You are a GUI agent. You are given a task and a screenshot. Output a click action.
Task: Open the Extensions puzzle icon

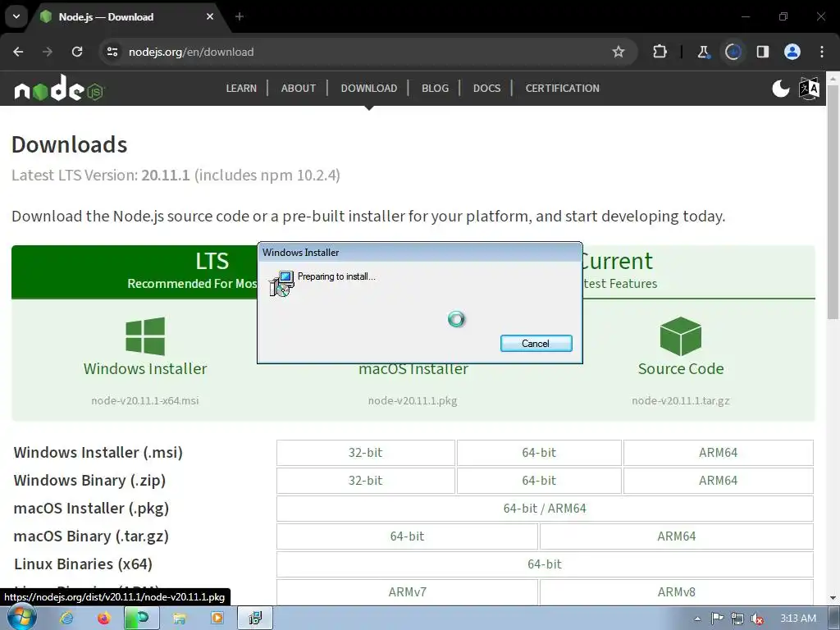point(660,52)
